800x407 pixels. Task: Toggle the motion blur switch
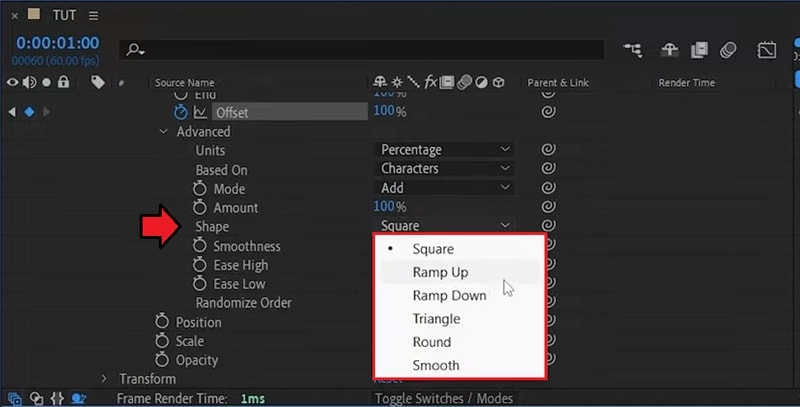pyautogui.click(x=728, y=50)
